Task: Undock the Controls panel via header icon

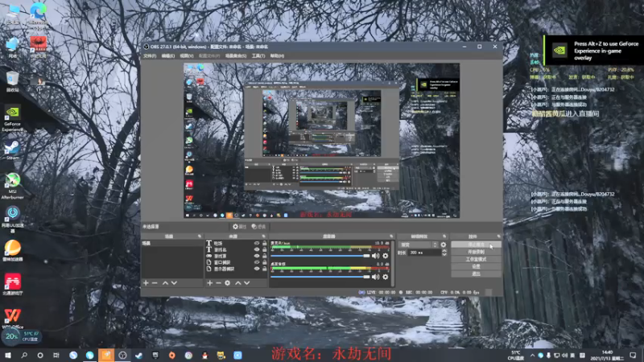Action: (498, 237)
